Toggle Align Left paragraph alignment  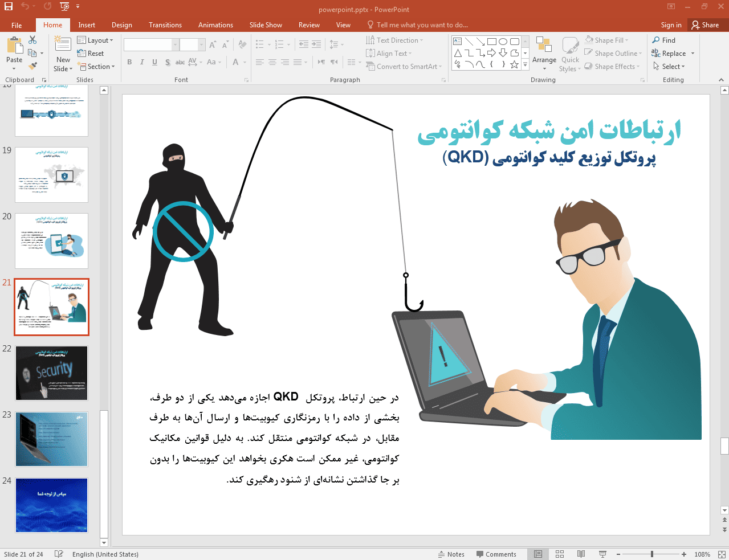coord(260,62)
